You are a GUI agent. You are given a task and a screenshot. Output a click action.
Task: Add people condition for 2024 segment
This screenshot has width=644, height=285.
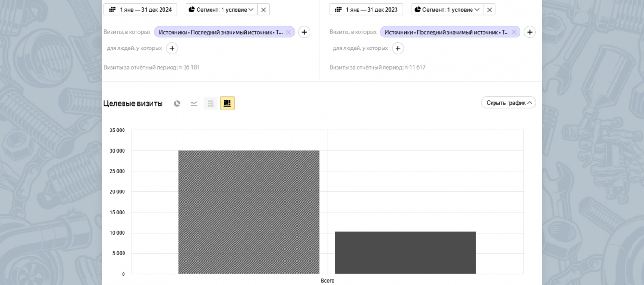coord(172,48)
